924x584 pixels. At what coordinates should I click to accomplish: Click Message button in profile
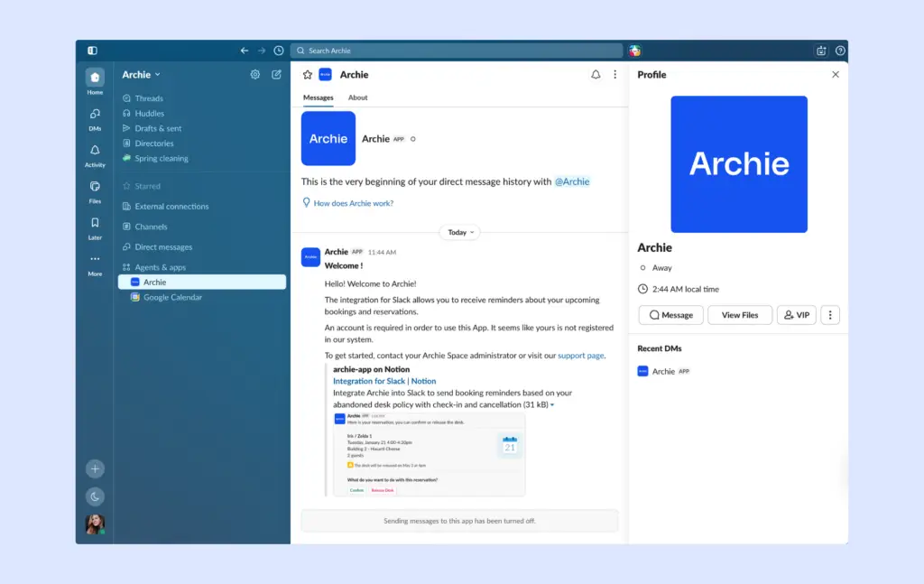coord(670,315)
